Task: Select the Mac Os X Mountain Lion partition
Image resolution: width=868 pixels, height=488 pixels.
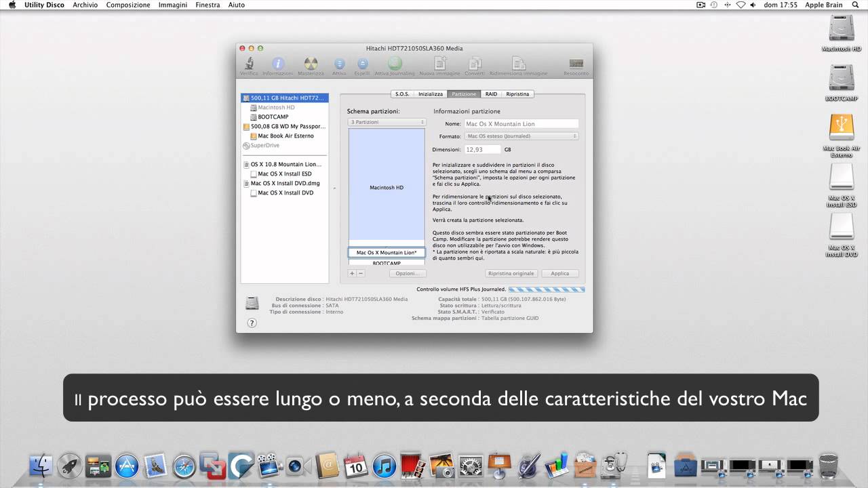Action: pos(387,252)
